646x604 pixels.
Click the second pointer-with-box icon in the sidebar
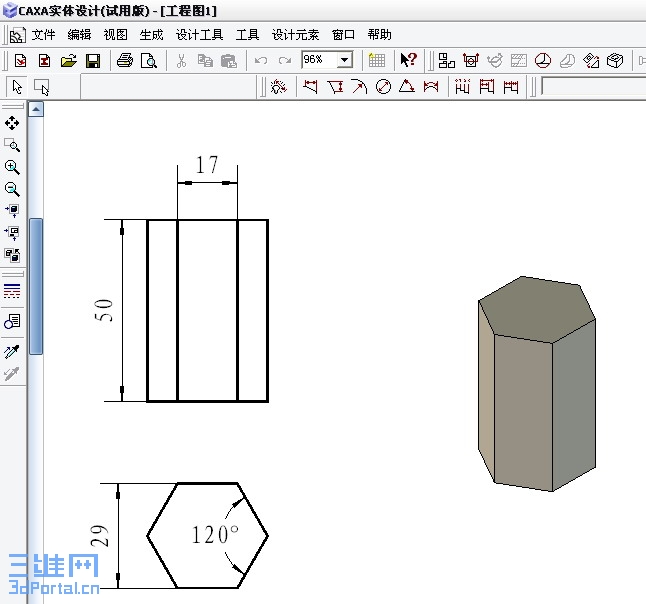click(x=12, y=233)
